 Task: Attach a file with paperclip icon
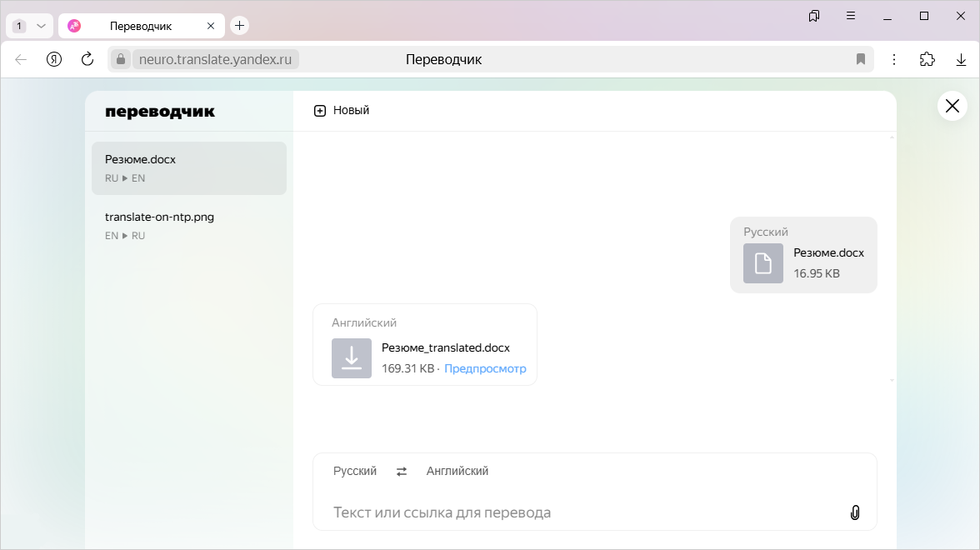click(855, 512)
